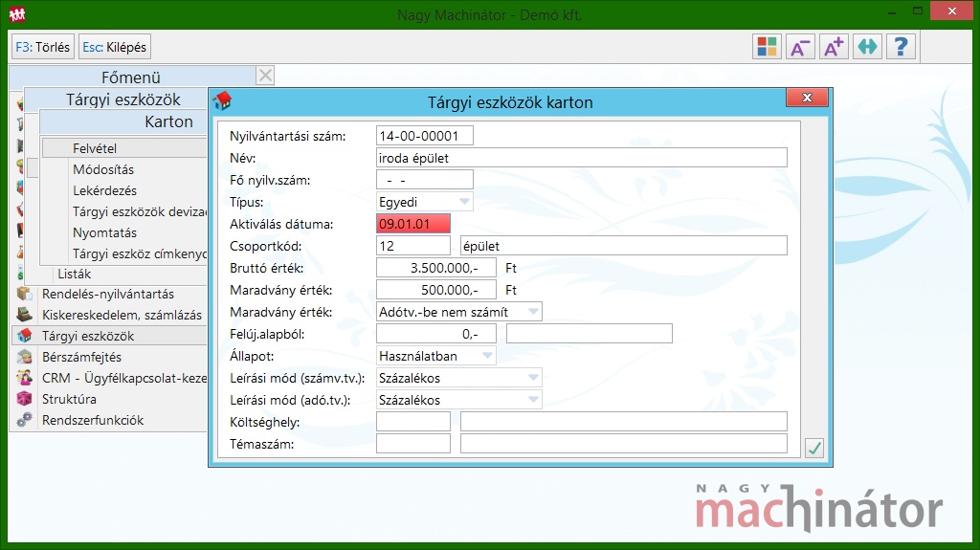Click the Bérszámfejtés icon
Image resolution: width=980 pixels, height=550 pixels.
click(24, 357)
